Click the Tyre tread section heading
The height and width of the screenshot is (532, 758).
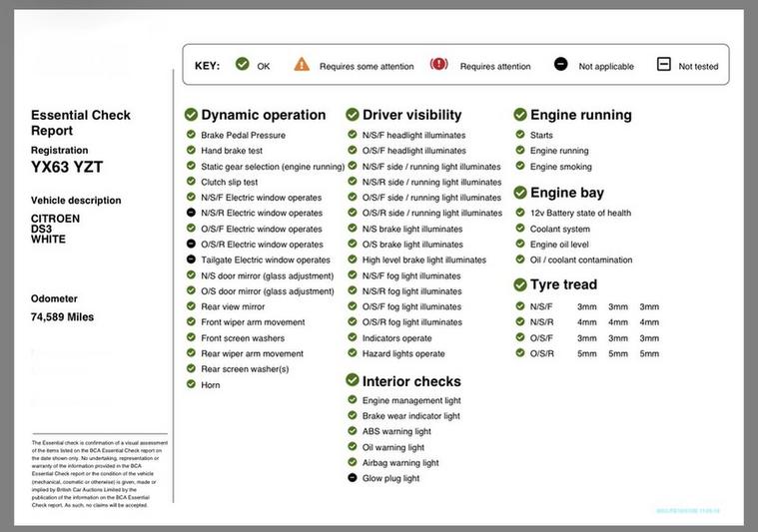tap(565, 285)
